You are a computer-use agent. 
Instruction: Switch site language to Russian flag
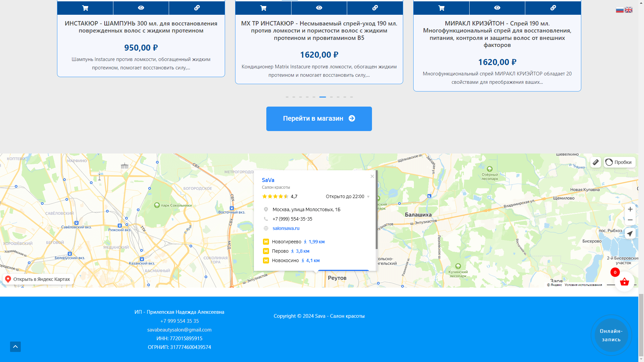[620, 10]
